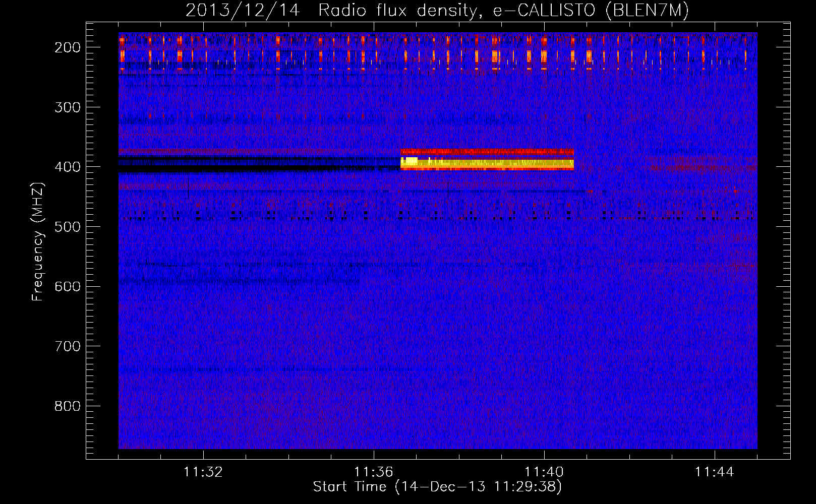Select the 11:36 time axis label

tap(373, 472)
